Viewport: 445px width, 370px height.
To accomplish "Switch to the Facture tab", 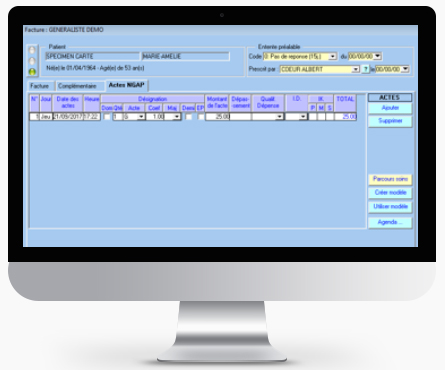I will click(x=40, y=86).
